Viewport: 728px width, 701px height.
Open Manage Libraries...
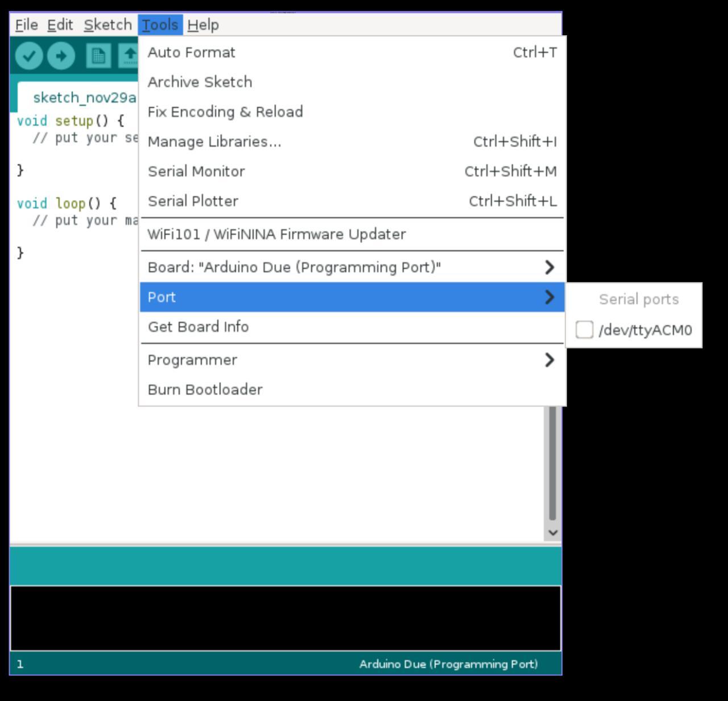[x=352, y=142]
